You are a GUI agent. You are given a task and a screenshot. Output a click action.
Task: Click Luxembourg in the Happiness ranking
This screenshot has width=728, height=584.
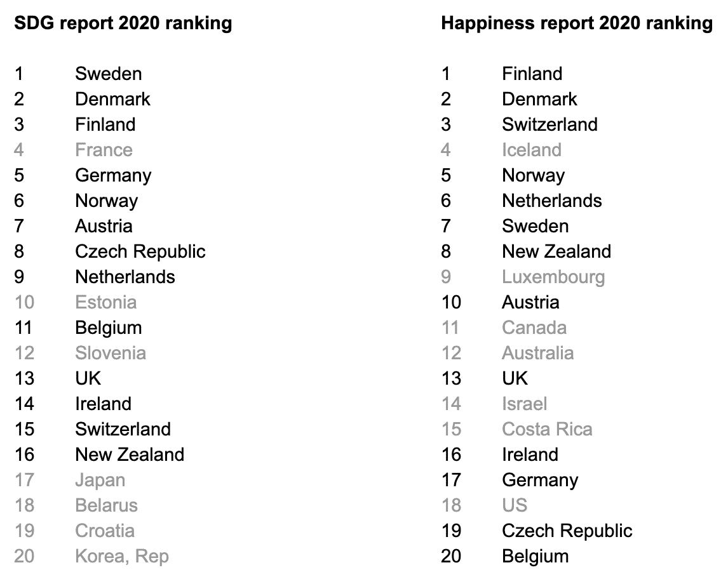553,277
